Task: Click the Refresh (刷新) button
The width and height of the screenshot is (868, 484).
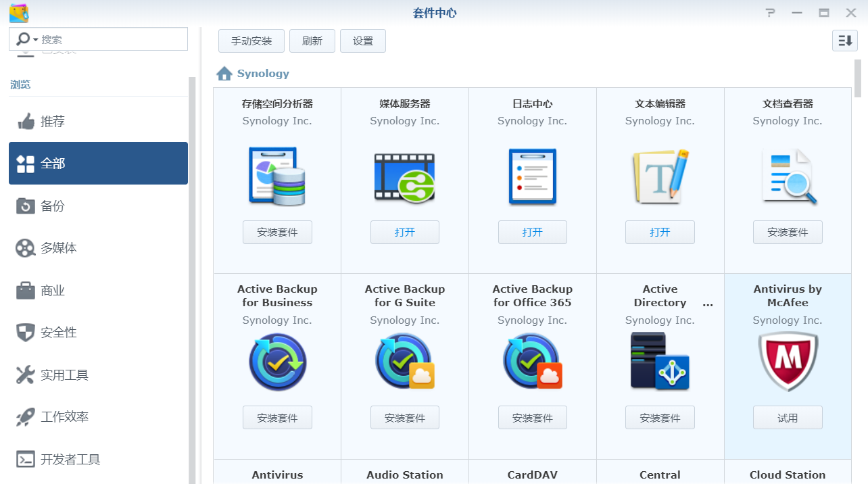Action: click(x=312, y=41)
